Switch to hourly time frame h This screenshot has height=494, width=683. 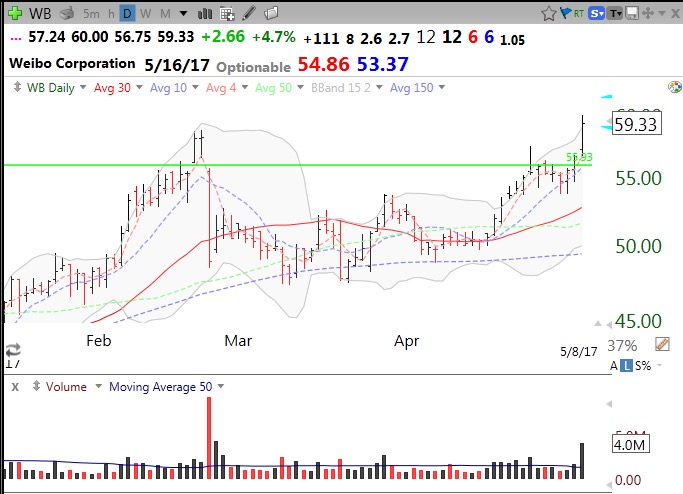tap(111, 14)
